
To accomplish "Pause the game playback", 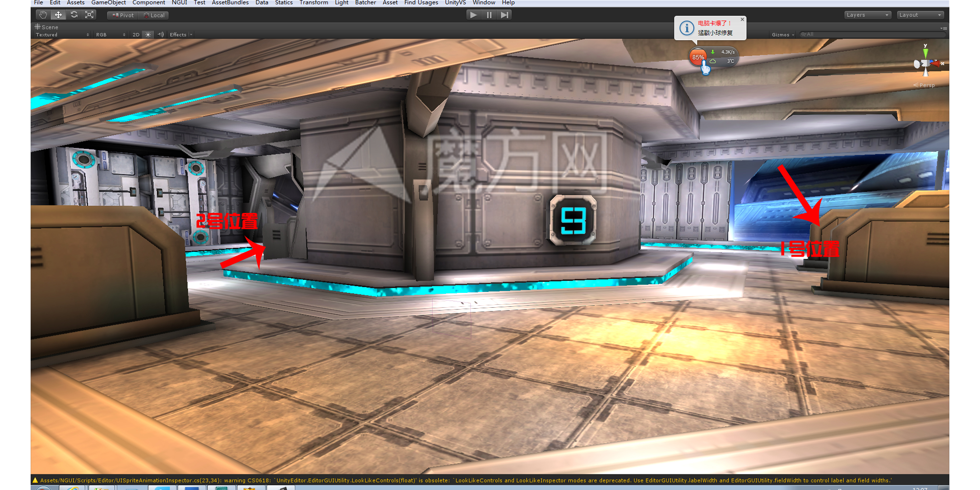I will pyautogui.click(x=489, y=15).
